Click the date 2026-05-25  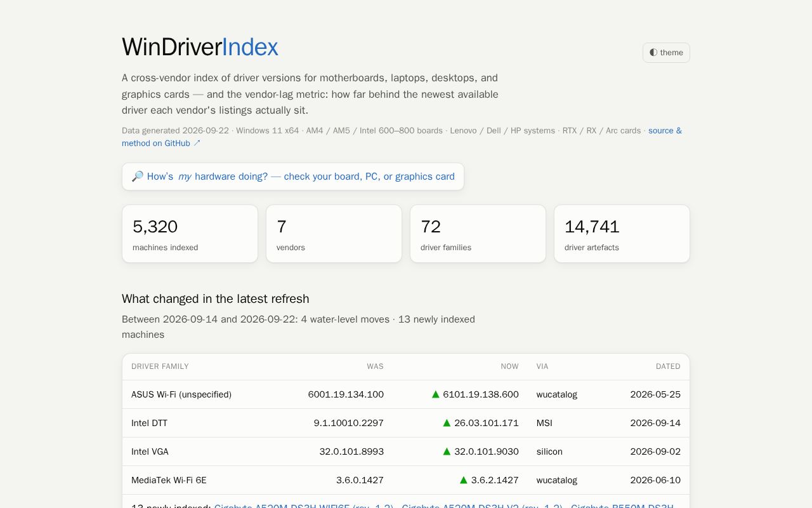[655, 394]
